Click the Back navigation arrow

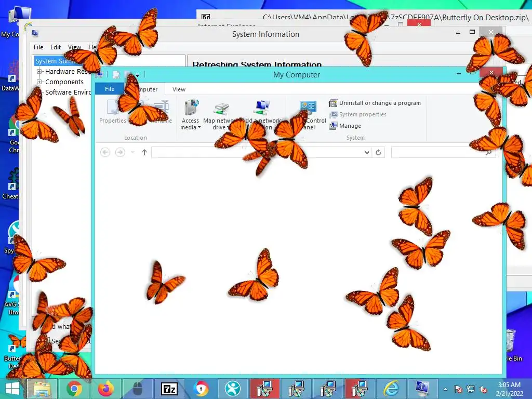105,152
